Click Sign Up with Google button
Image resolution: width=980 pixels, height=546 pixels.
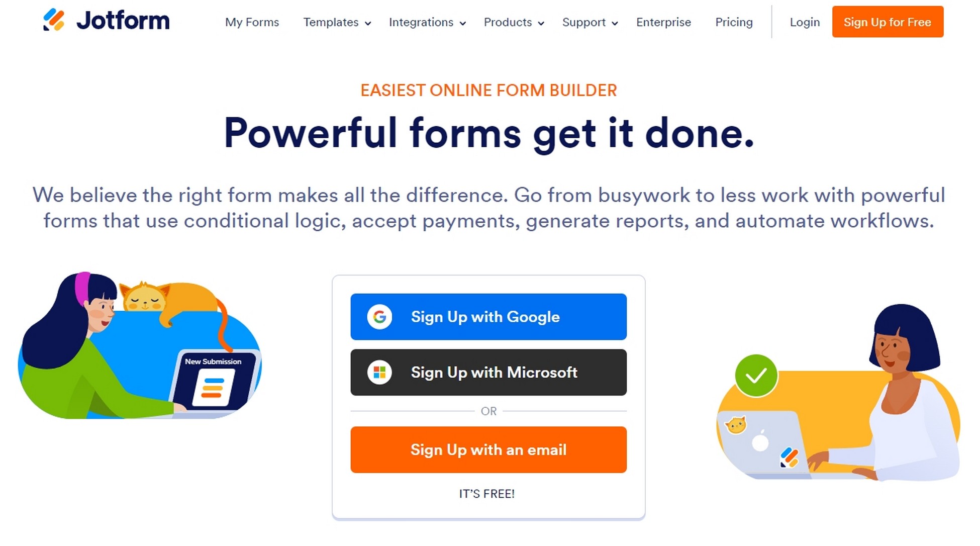[489, 317]
